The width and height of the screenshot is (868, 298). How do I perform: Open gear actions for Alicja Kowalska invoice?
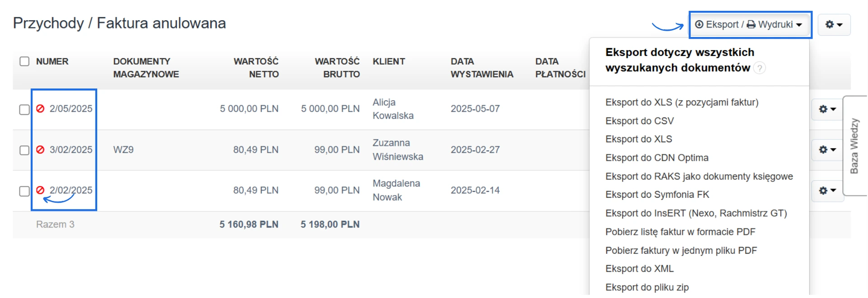[827, 109]
